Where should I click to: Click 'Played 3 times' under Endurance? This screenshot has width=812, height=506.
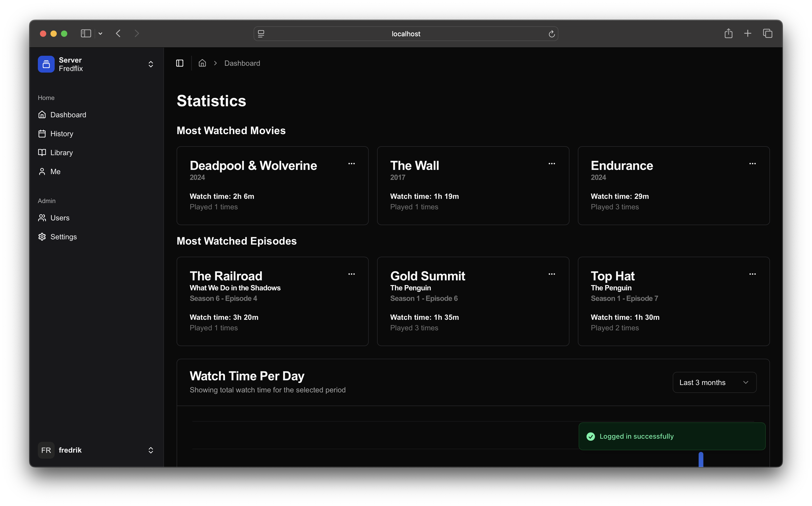614,207
